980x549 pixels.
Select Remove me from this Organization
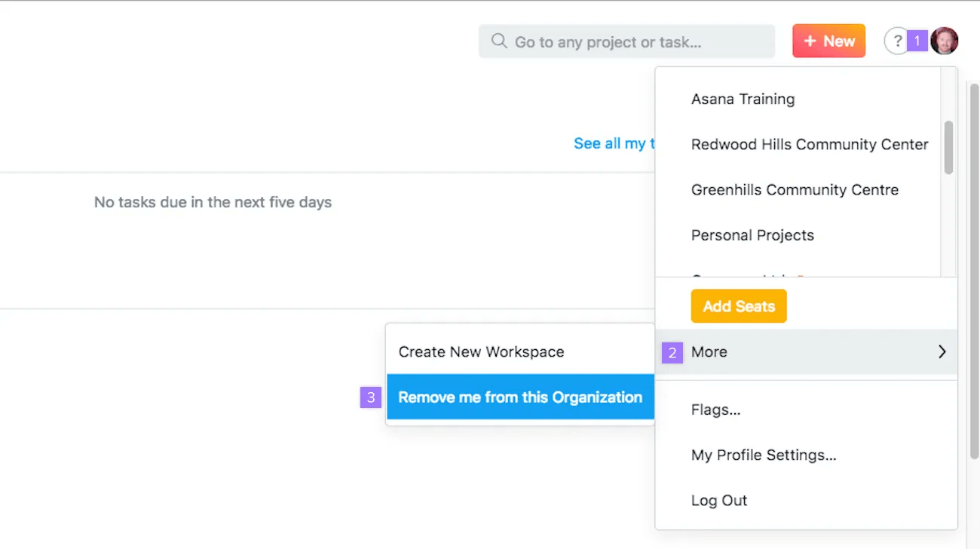coord(520,397)
